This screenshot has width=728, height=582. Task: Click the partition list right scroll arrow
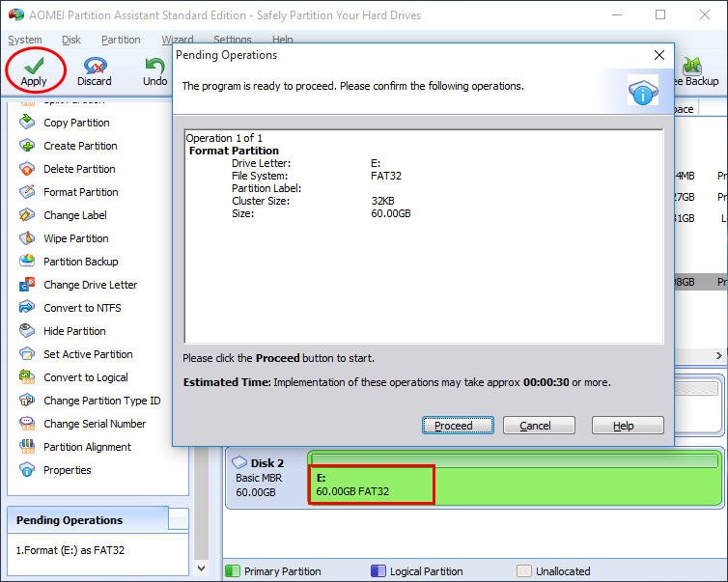718,356
